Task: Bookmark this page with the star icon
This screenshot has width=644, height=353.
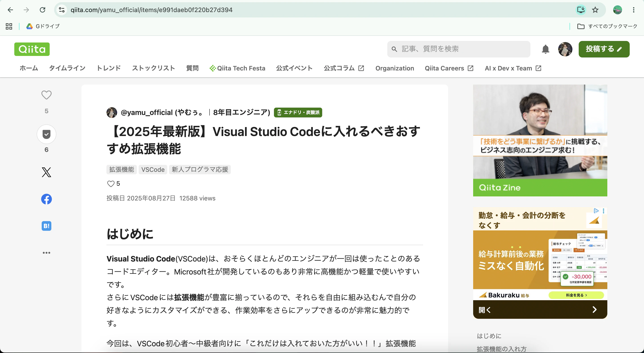Action: [x=595, y=10]
